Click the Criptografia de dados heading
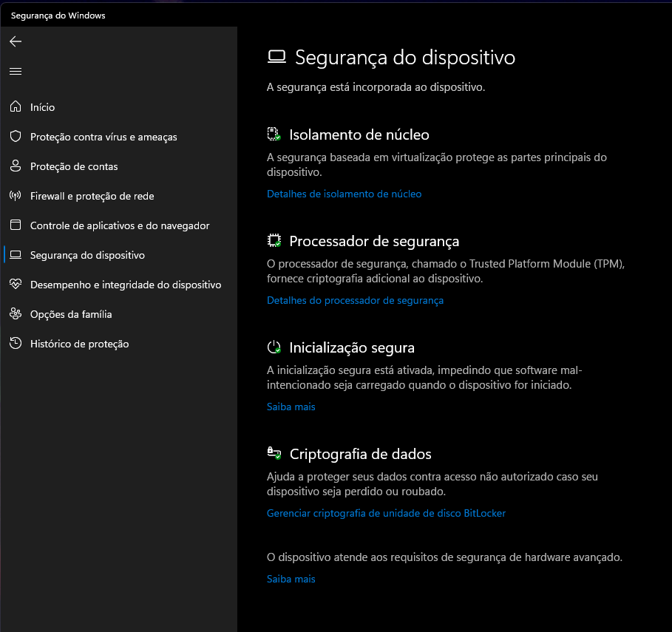This screenshot has width=672, height=632. [361, 454]
